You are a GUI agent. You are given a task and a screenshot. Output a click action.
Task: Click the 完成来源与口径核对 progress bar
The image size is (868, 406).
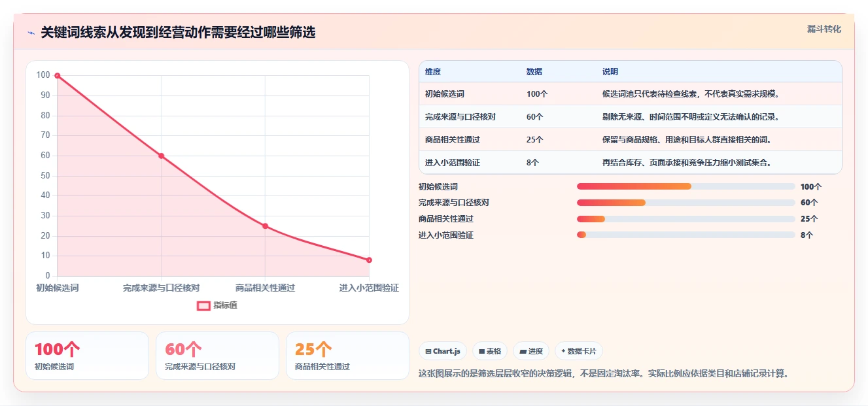pos(686,203)
